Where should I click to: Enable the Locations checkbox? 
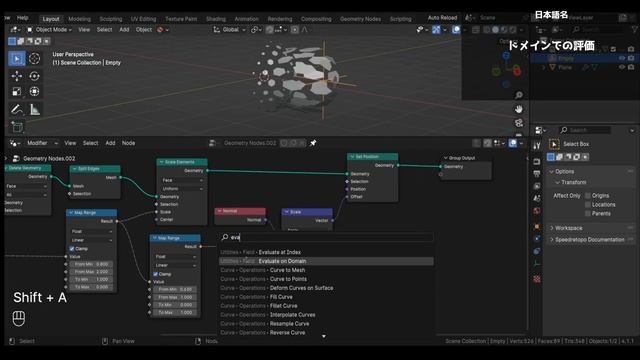[x=588, y=204]
